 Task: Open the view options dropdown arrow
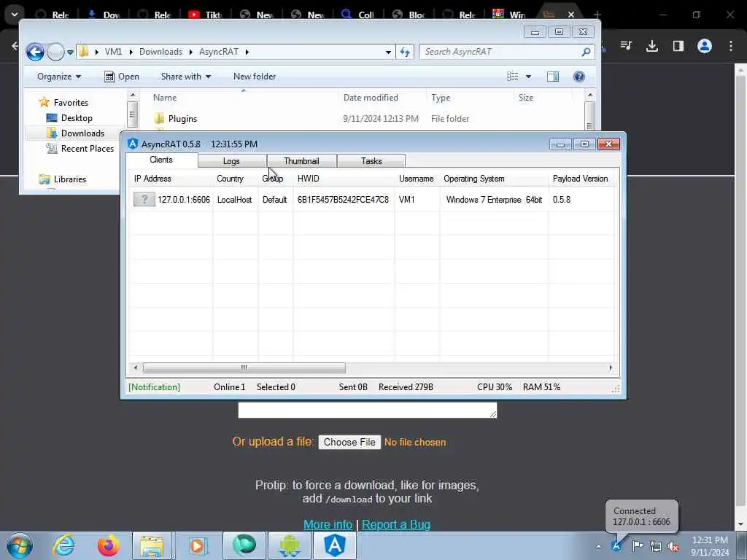coord(528,77)
